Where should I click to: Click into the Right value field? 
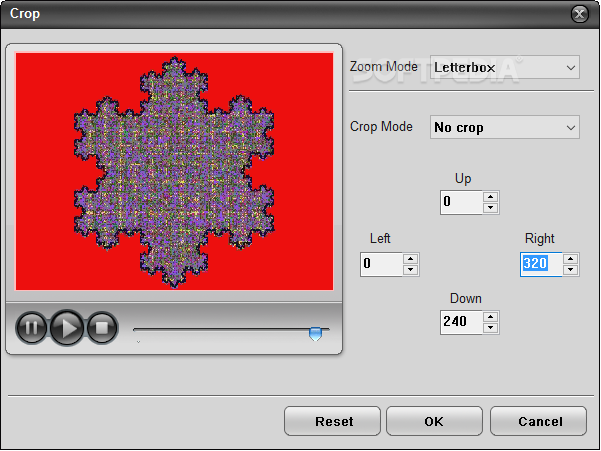point(541,264)
